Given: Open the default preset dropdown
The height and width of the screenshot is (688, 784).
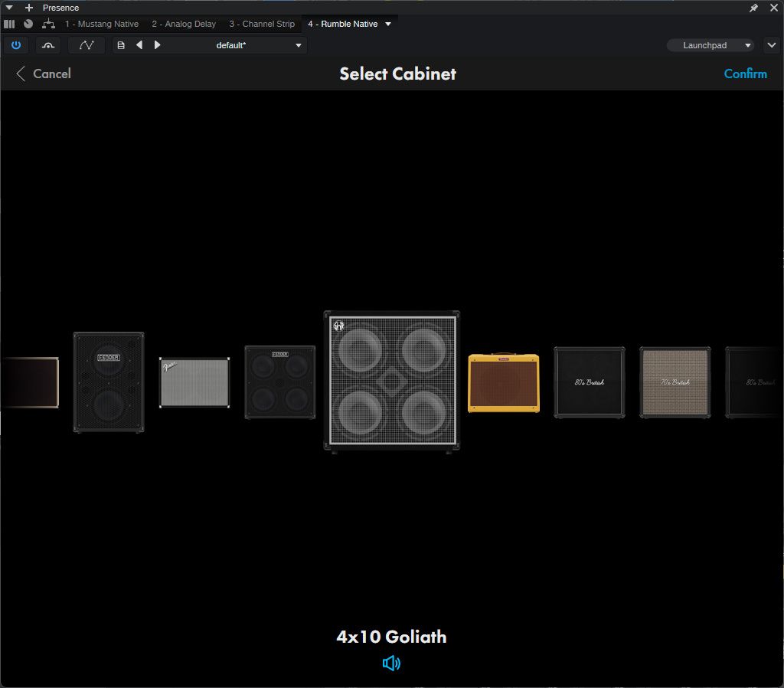Looking at the screenshot, I should (299, 45).
